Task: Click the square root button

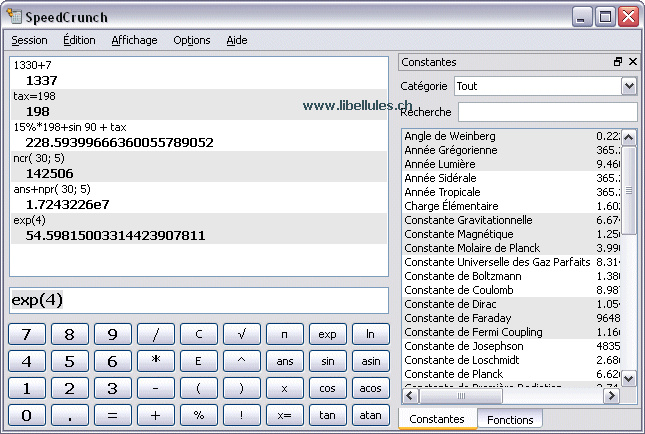Action: (242, 334)
